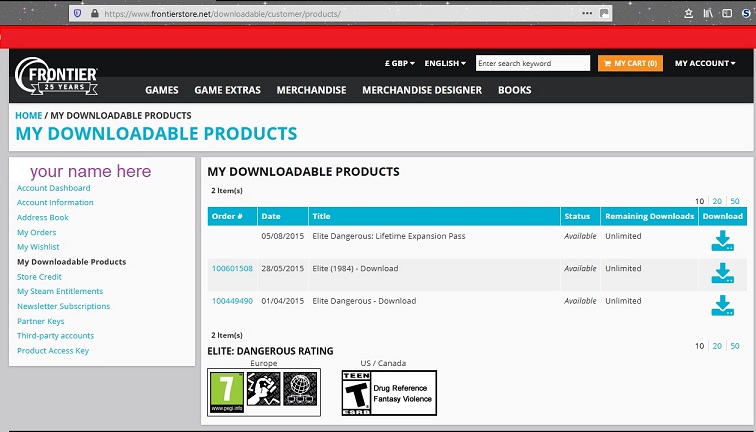The image size is (756, 432).
Task: Click the date 05/08/2015 cell
Action: coord(283,236)
